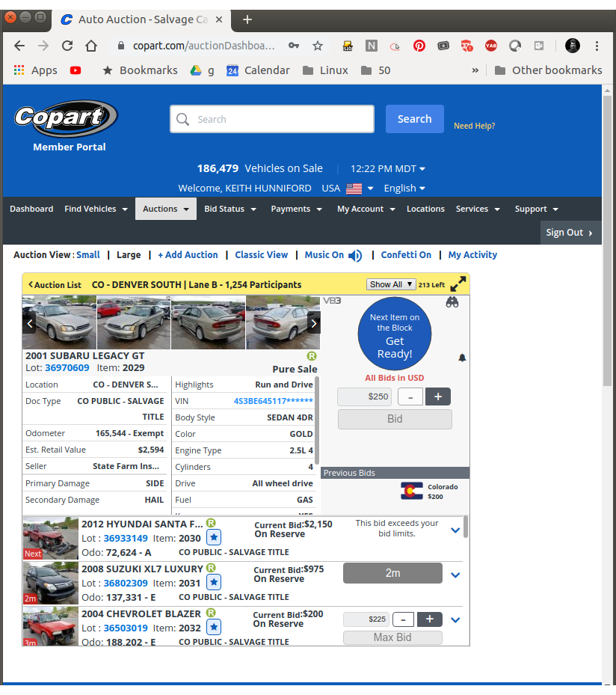This screenshot has width=616, height=695.
Task: Switch auction view to Small
Action: click(88, 255)
